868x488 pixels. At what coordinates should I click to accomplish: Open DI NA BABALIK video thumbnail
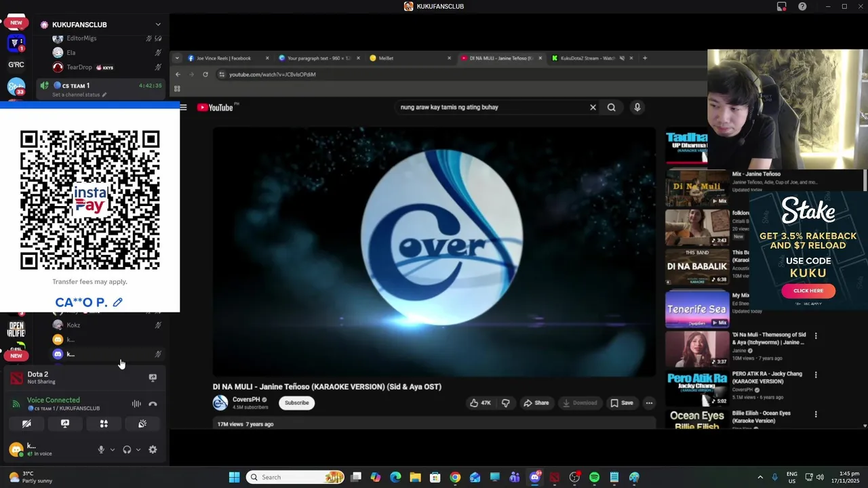pyautogui.click(x=697, y=268)
